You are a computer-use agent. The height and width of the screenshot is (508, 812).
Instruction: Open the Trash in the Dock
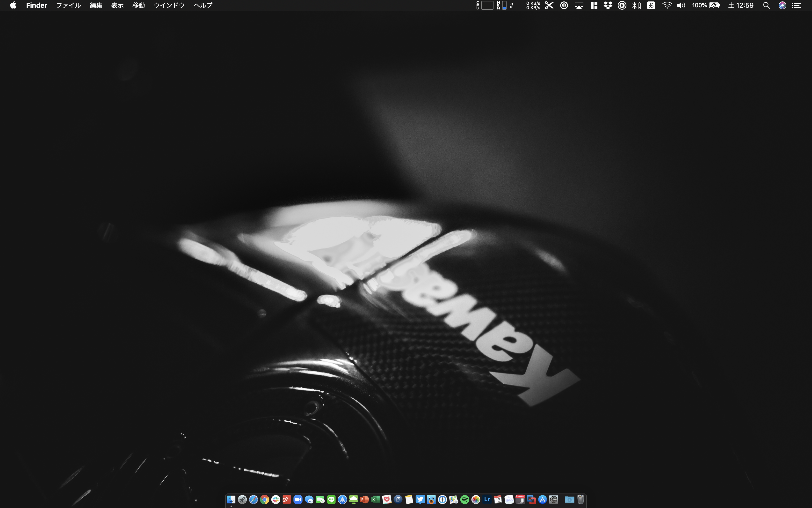[580, 500]
